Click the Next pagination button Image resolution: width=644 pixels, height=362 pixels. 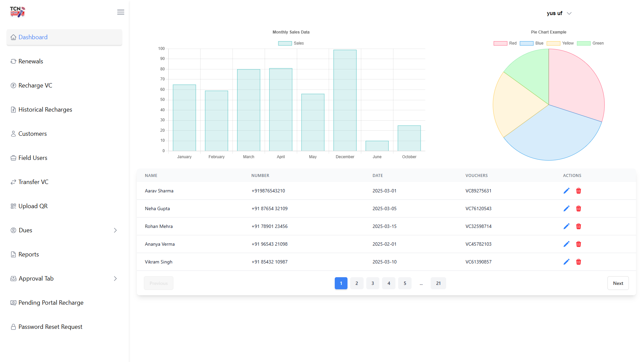pos(618,283)
